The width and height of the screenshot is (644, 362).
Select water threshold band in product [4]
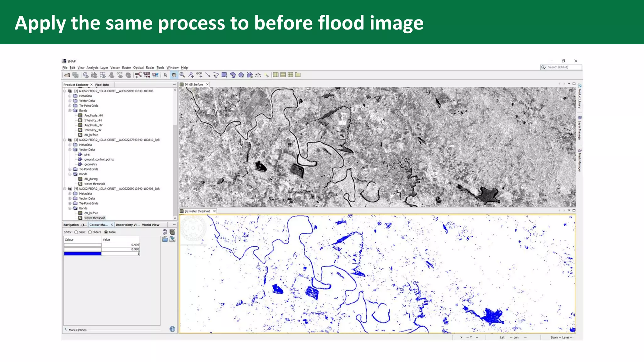click(x=95, y=218)
